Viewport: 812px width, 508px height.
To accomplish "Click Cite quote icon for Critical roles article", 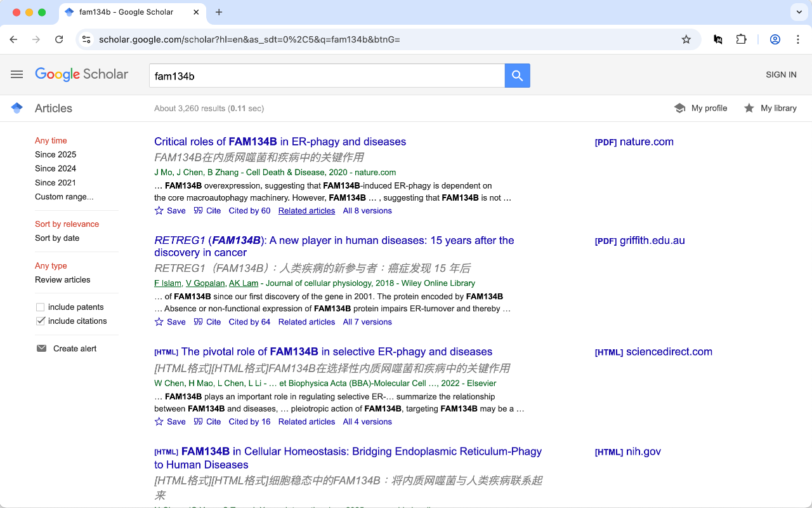I will coord(199,211).
